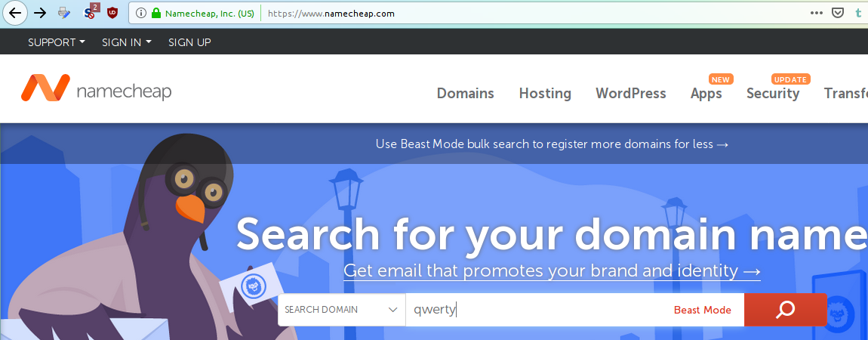The width and height of the screenshot is (868, 340).
Task: Open the uBlock Origin shield icon
Action: pos(112,14)
